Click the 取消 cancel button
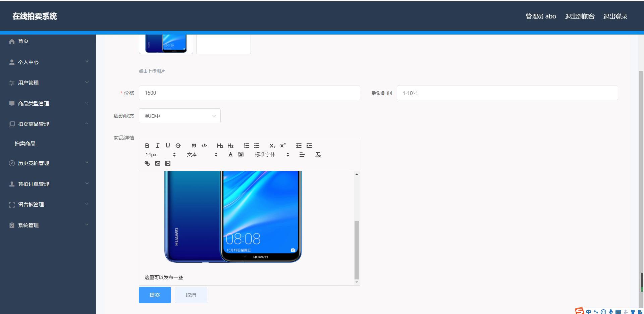Image resolution: width=644 pixels, height=314 pixels. pos(191,295)
